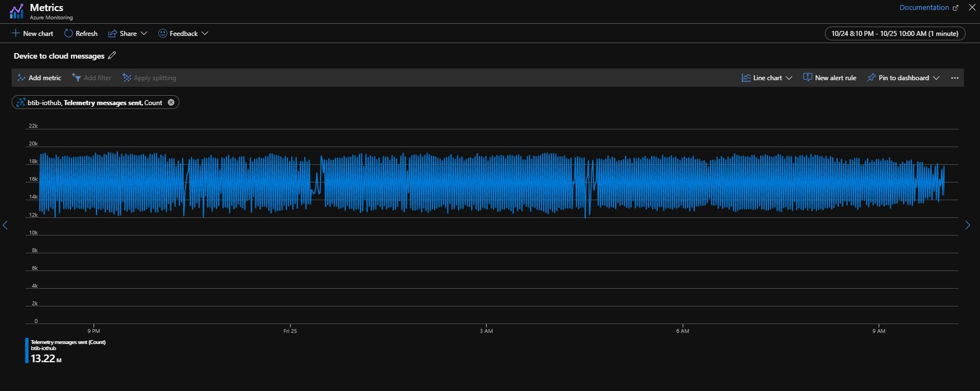Screen dimensions: 980x391
Task: Remove the Telemetry messages sent metric
Action: tap(171, 102)
